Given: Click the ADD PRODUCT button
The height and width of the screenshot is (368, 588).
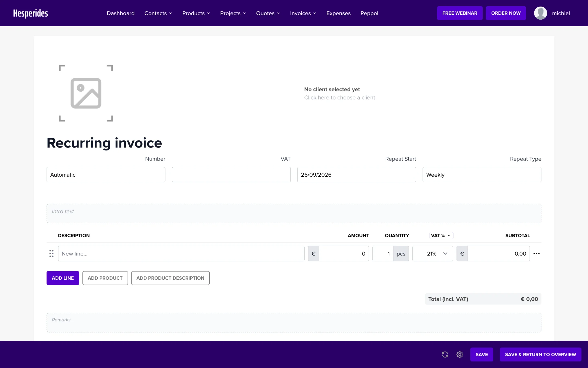Looking at the screenshot, I should point(105,278).
